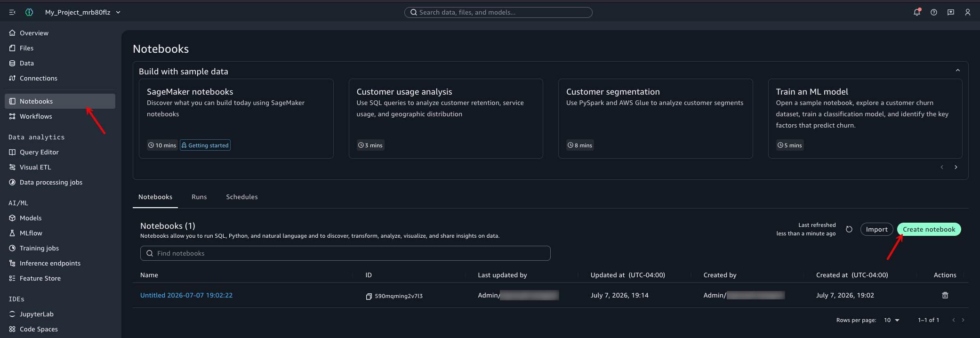The image size is (980, 338).
Task: Go to next page of notebooks
Action: [x=963, y=320]
